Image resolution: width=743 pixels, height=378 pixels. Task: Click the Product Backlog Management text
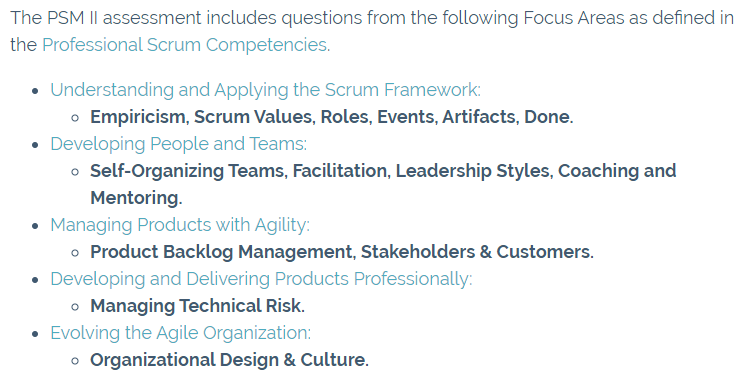click(223, 252)
